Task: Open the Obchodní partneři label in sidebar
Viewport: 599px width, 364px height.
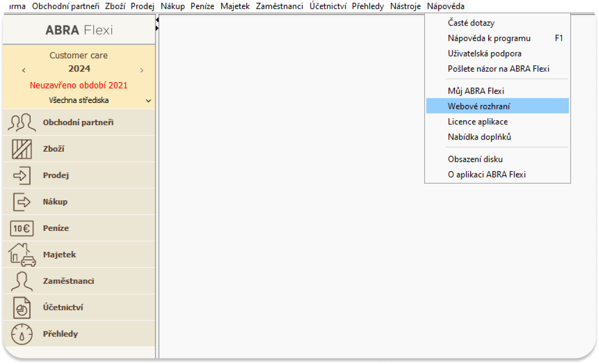Action: click(78, 123)
